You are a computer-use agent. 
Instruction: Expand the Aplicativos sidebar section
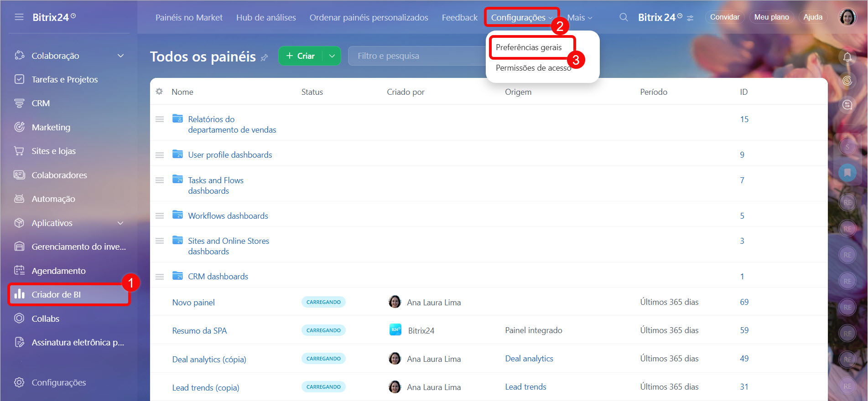click(120, 223)
